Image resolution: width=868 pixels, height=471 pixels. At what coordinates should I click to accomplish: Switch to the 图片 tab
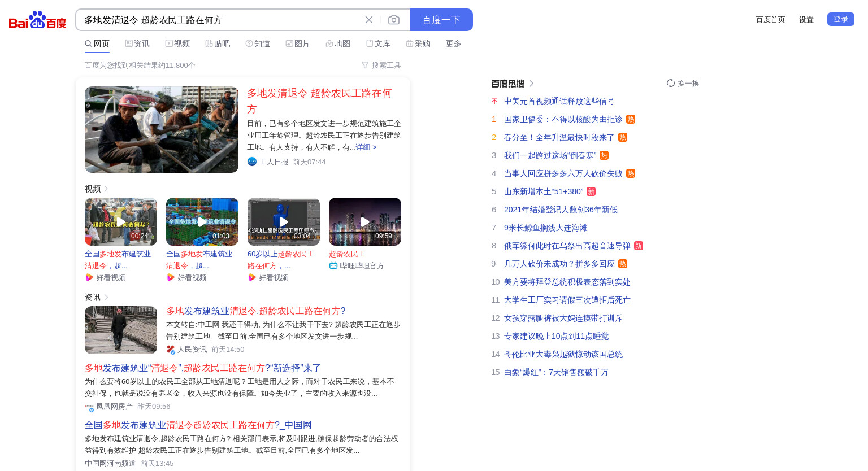coord(298,43)
